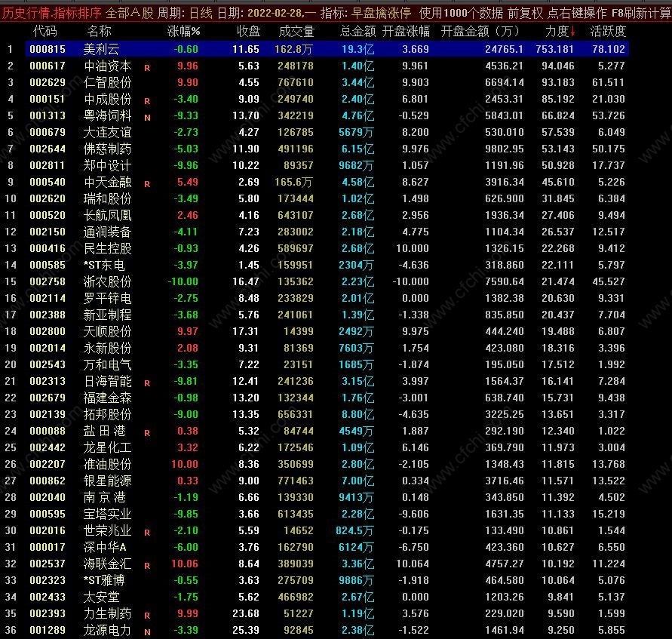
Task: Click the R marker beside 中成股份
Action: click(147, 101)
